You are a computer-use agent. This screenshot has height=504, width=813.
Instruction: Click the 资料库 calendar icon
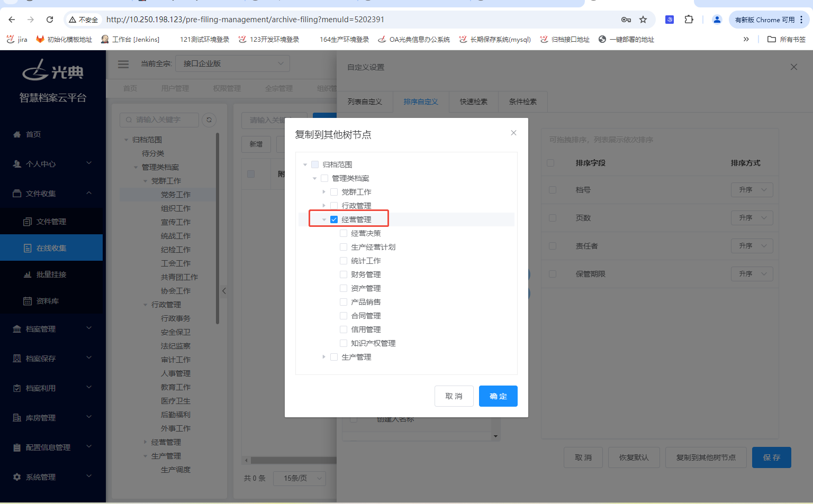(x=28, y=301)
